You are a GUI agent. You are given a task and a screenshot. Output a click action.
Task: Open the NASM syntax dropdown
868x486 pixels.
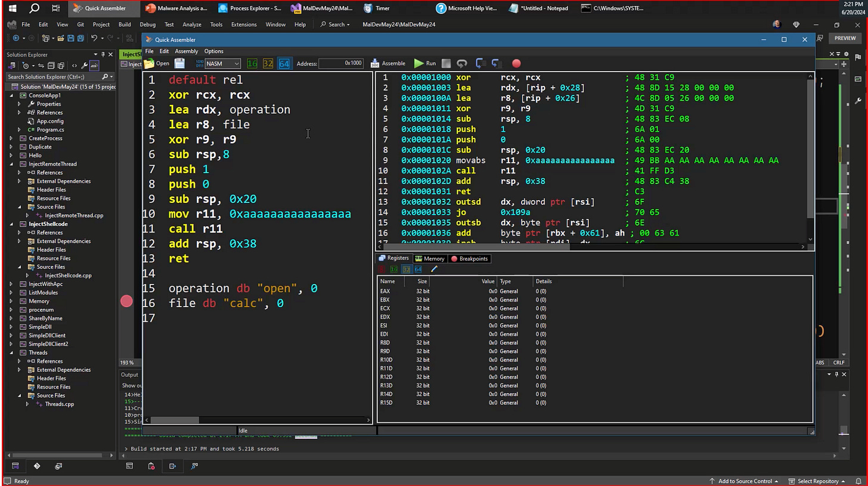222,63
